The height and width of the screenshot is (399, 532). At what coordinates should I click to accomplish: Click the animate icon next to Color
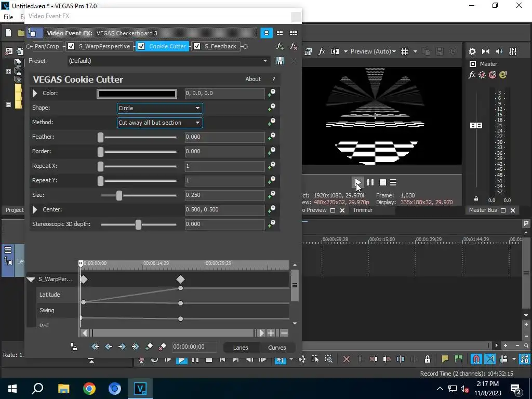272,93
